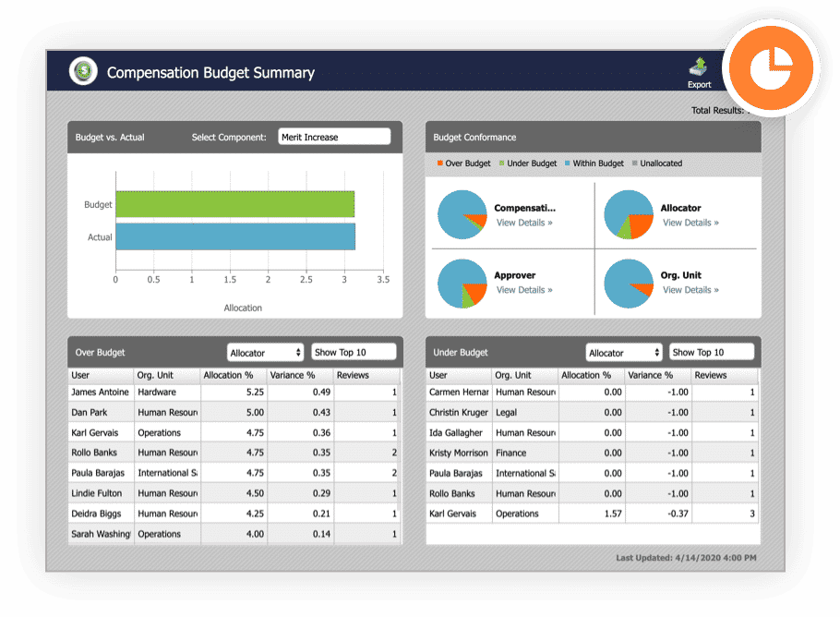The width and height of the screenshot is (840, 617).
Task: Select Christin Kruger in Under Budget table
Action: coord(459,413)
